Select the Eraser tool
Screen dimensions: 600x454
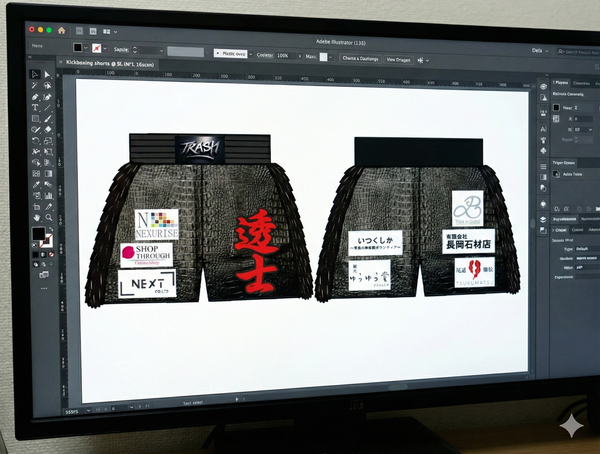(48, 130)
